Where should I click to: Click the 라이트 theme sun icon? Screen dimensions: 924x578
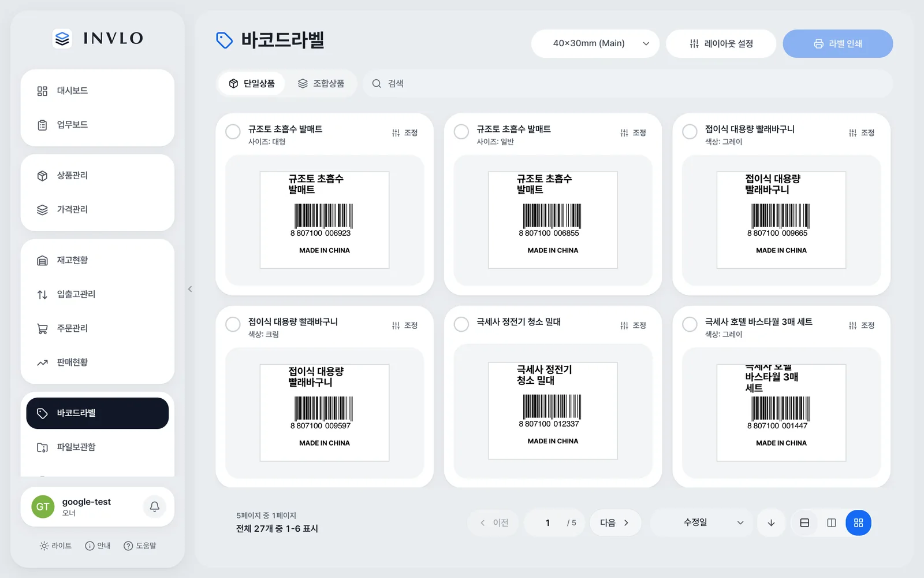tap(44, 546)
